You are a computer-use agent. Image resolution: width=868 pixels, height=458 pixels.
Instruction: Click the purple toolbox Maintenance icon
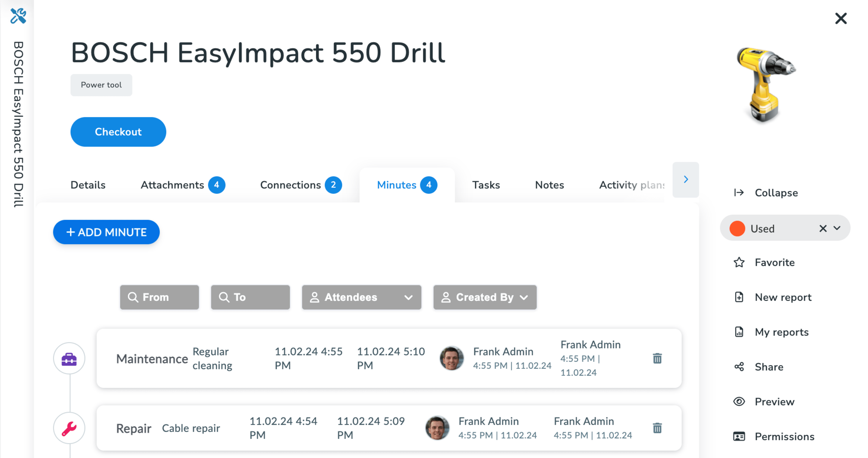click(x=69, y=359)
